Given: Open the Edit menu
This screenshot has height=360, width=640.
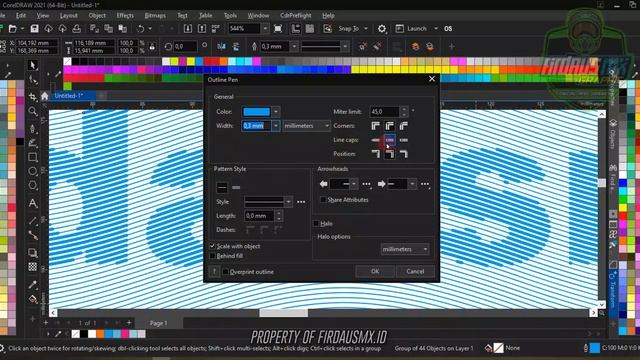Looking at the screenshot, I should 21,16.
